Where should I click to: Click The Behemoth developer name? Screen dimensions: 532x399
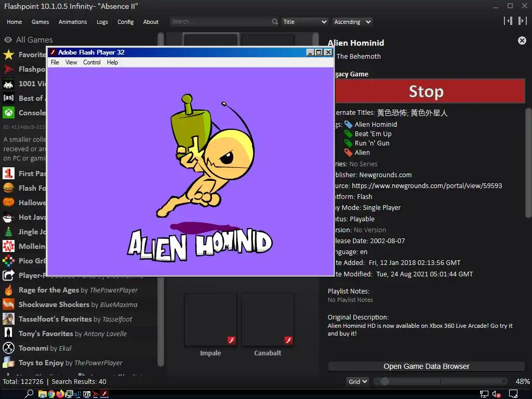[x=358, y=56]
